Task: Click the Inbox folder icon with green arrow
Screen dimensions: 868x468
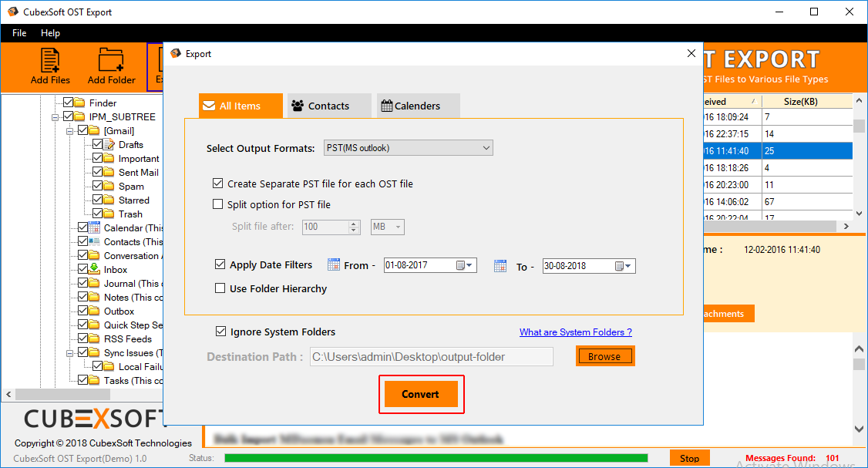Action: coord(94,269)
